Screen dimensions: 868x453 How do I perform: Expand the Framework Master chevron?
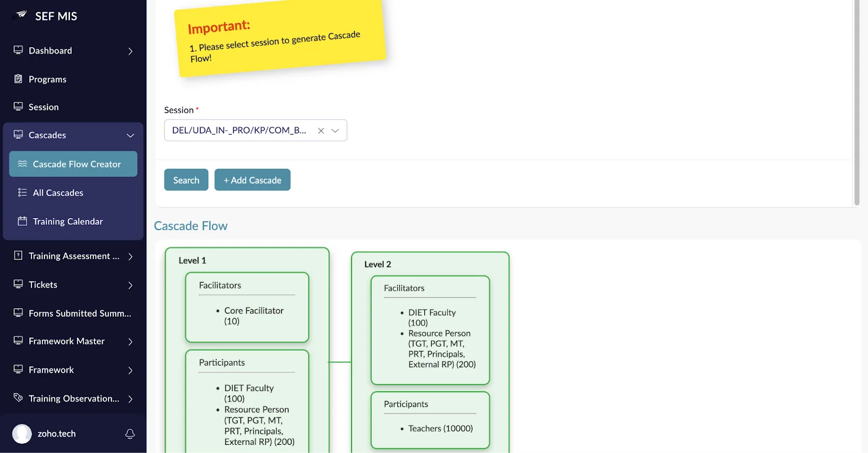click(130, 342)
